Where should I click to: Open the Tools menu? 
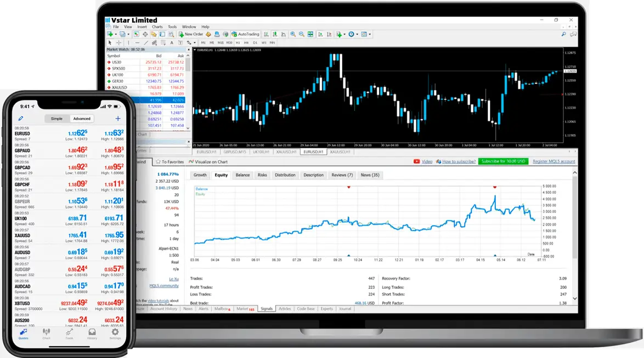[172, 27]
